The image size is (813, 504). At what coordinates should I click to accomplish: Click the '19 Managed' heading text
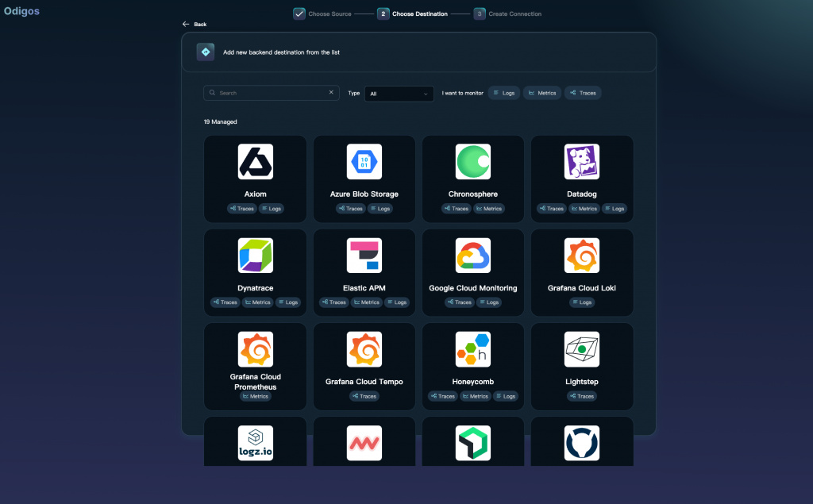click(221, 122)
